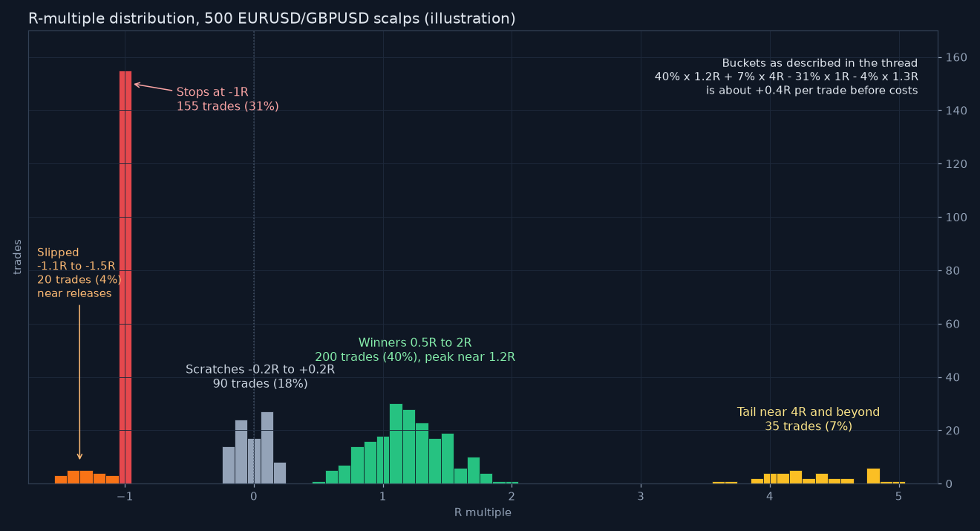Click the x-axis tick label 3
Screen dimensions: 980x531
click(x=641, y=497)
